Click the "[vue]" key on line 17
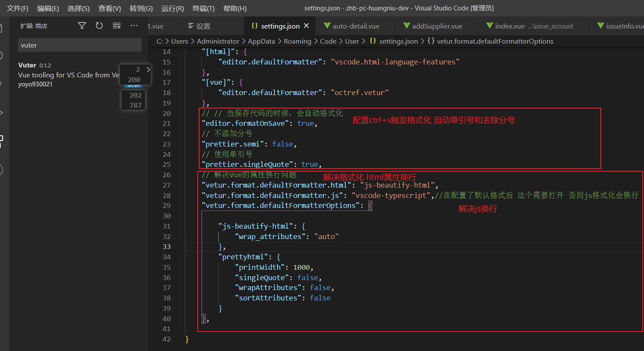This screenshot has height=351, width=644. [x=216, y=82]
